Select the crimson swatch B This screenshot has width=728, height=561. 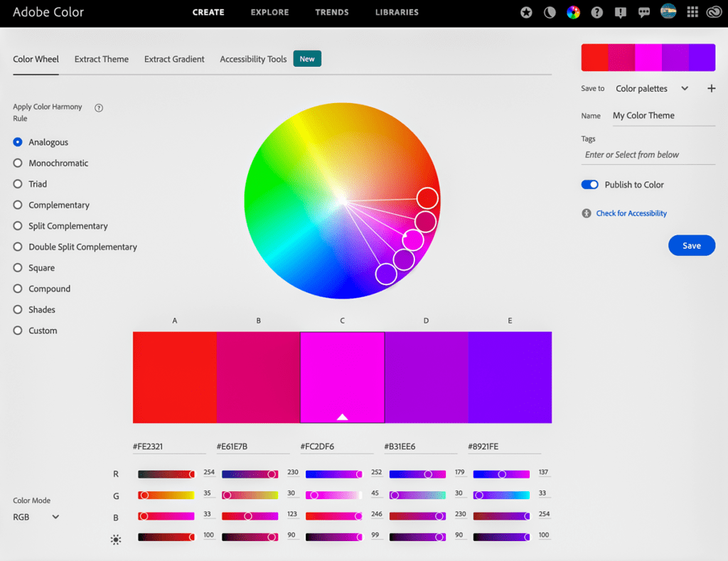point(259,377)
